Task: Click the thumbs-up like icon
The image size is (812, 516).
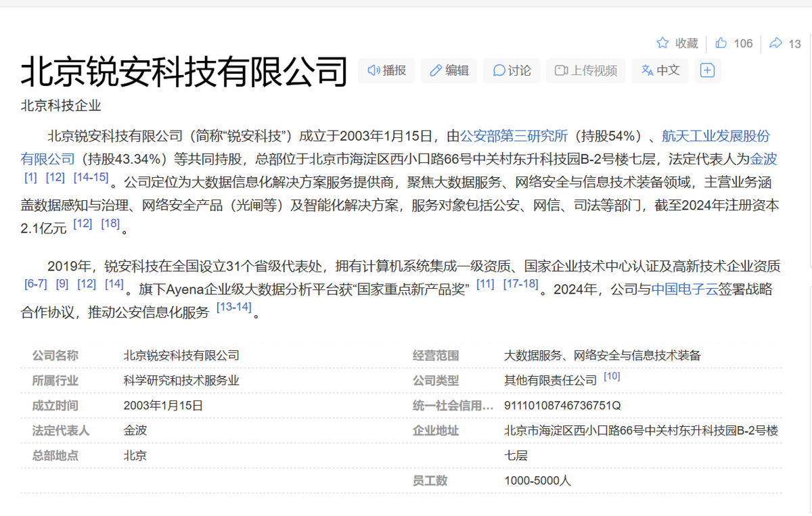Action: pos(721,43)
